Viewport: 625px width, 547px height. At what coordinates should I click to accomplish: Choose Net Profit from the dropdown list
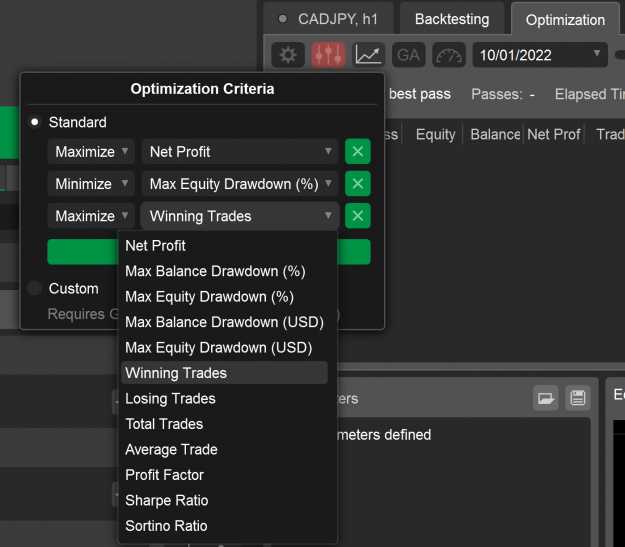coord(224,246)
